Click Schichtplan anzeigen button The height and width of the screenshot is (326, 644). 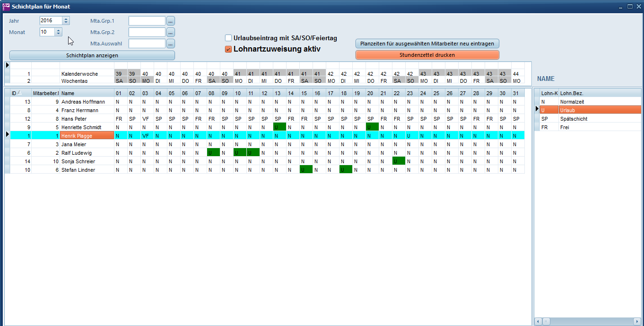[x=92, y=55]
